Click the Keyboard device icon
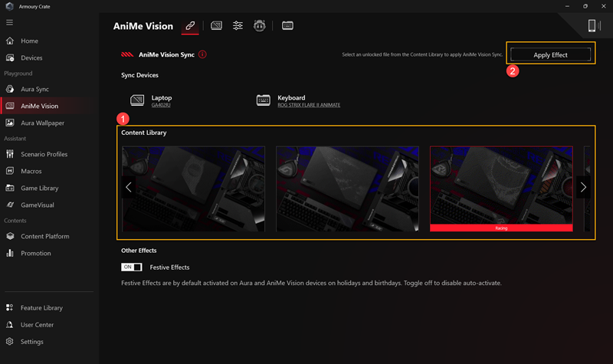613x364 pixels. click(263, 100)
